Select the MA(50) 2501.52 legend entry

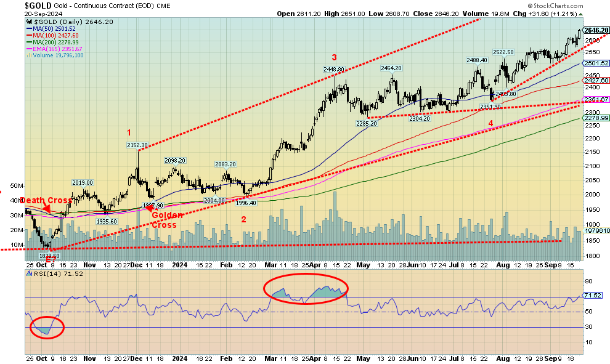[51, 29]
